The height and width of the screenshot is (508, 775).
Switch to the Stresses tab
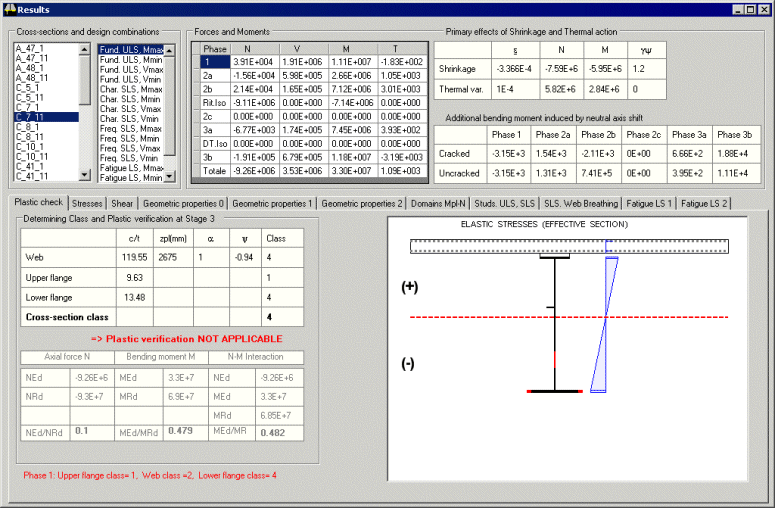click(x=88, y=203)
